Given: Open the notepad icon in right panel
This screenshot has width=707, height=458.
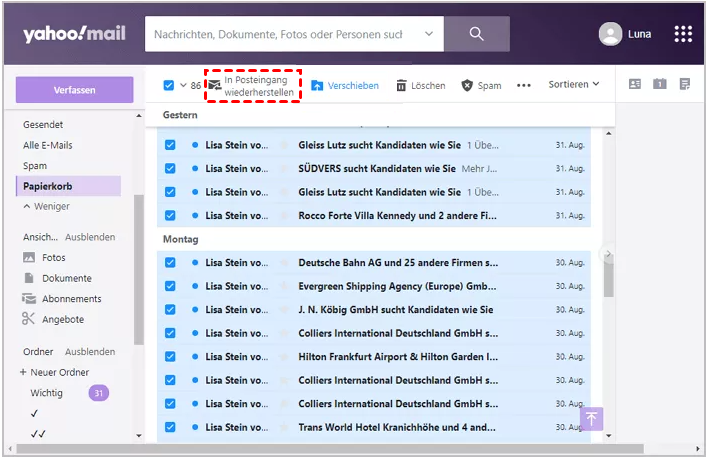Looking at the screenshot, I should [x=684, y=84].
